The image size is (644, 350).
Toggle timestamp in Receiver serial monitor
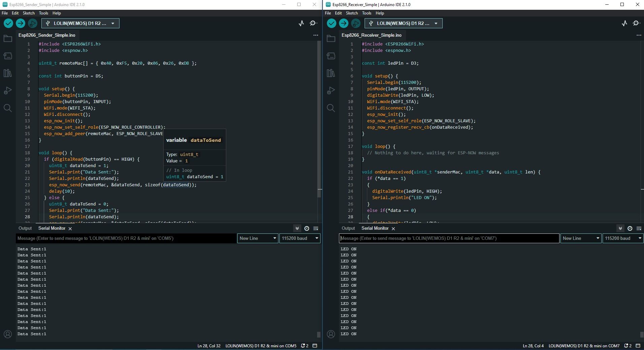(630, 228)
